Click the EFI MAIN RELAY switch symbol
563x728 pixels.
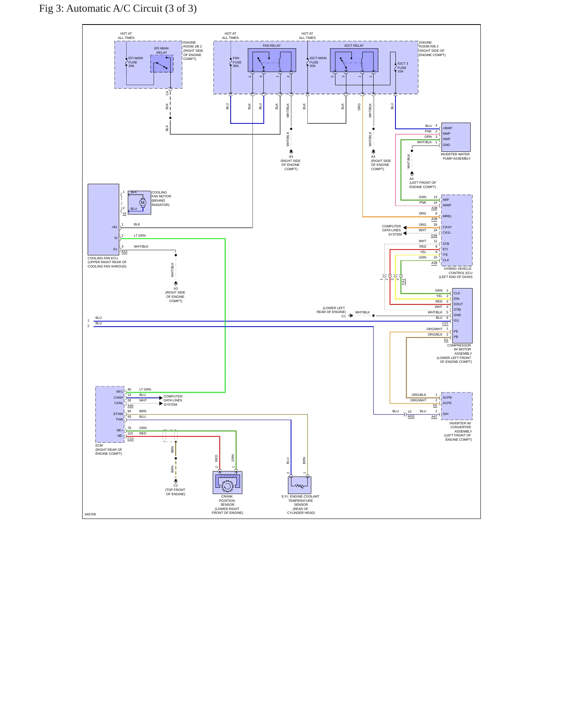(x=162, y=63)
